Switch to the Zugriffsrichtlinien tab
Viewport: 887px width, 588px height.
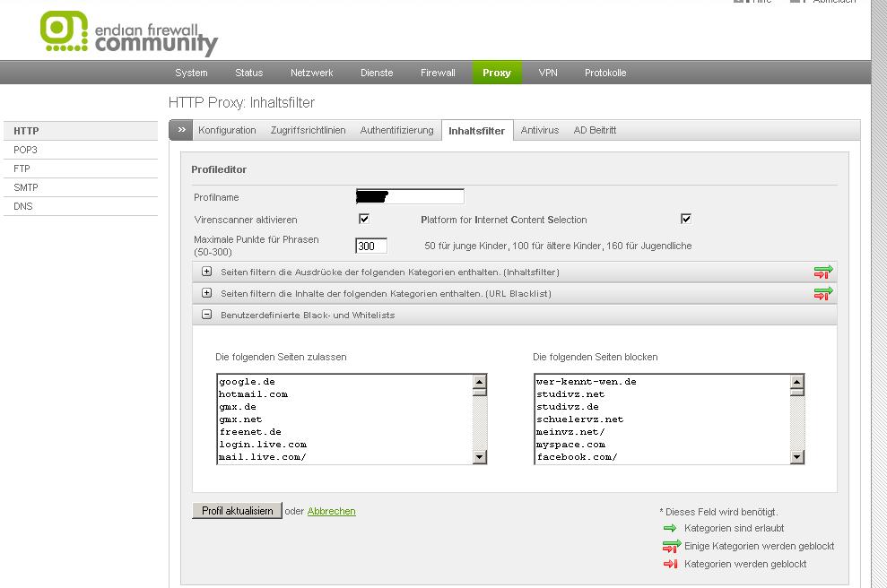(x=308, y=130)
